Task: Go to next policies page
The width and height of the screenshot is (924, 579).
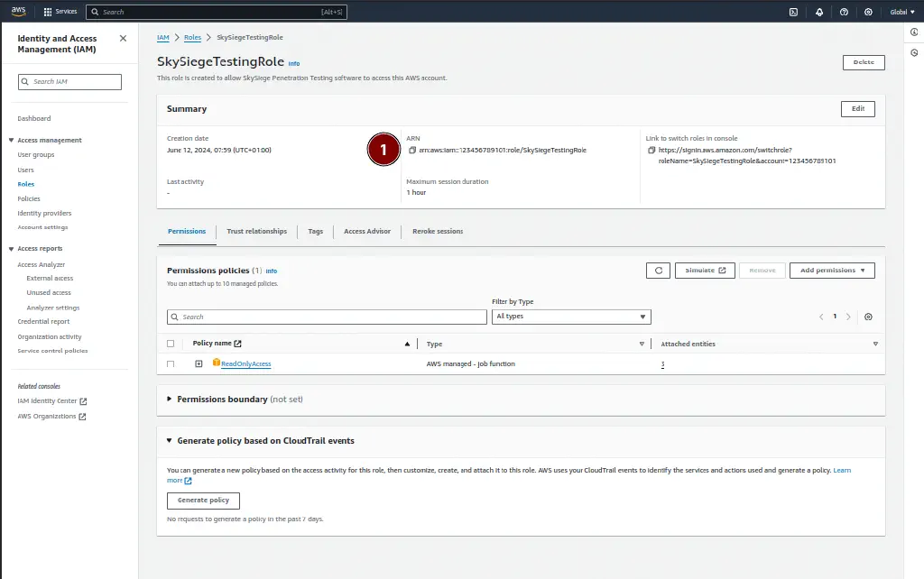Action: click(x=848, y=317)
